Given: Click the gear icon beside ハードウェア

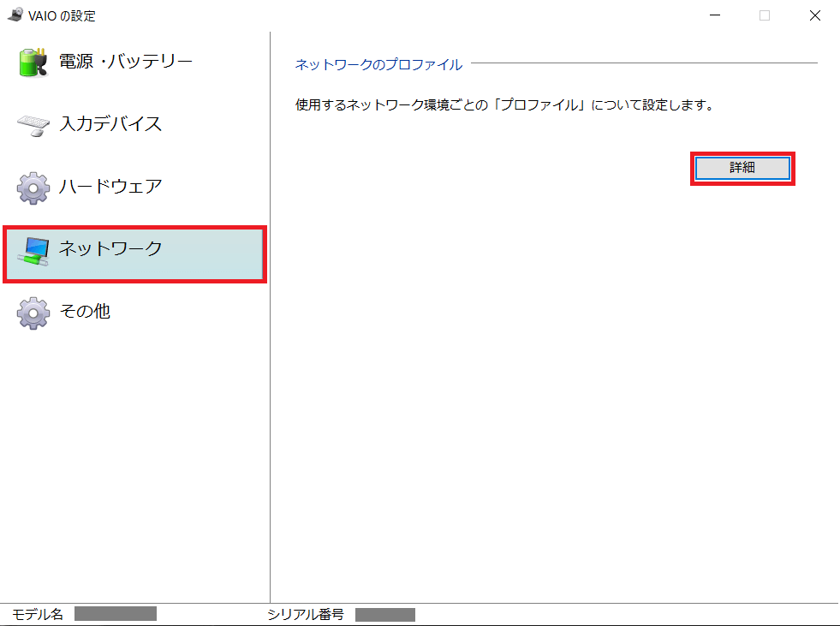Looking at the screenshot, I should pyautogui.click(x=33, y=188).
